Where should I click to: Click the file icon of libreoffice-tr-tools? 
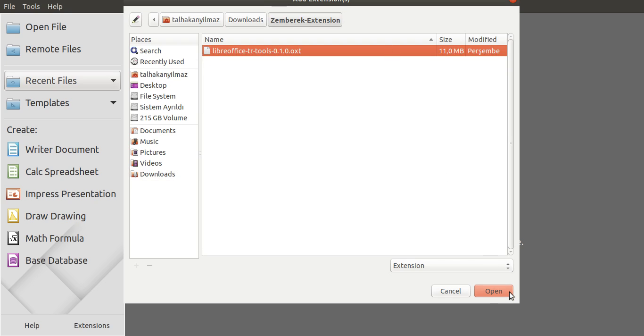pos(207,50)
